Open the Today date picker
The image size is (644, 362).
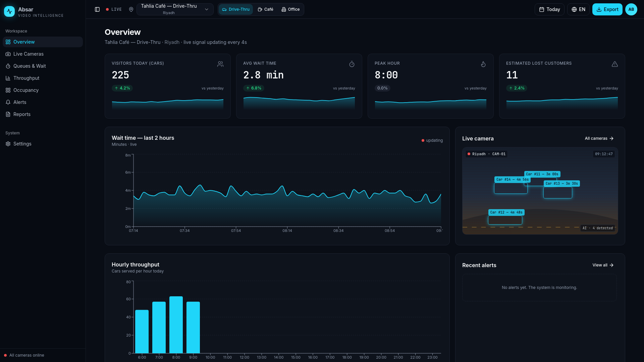[x=549, y=9]
